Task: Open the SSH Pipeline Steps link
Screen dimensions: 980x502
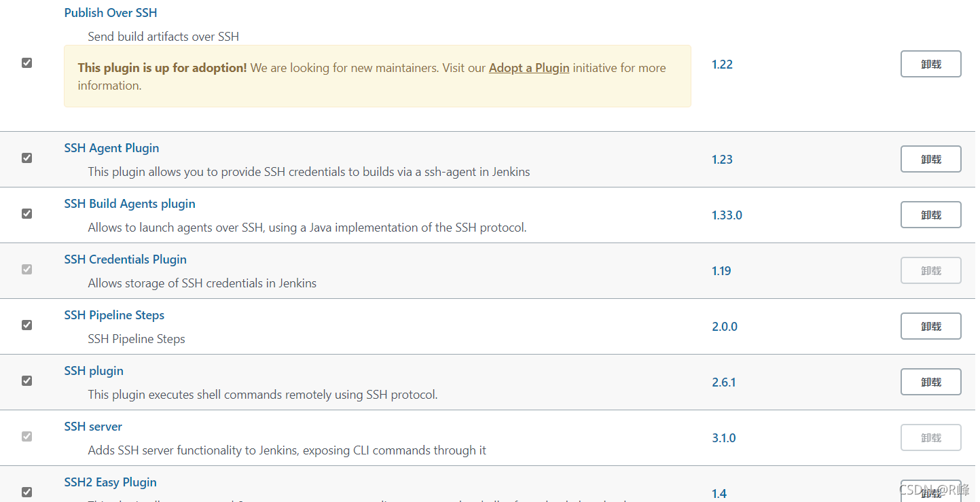Action: (x=114, y=315)
